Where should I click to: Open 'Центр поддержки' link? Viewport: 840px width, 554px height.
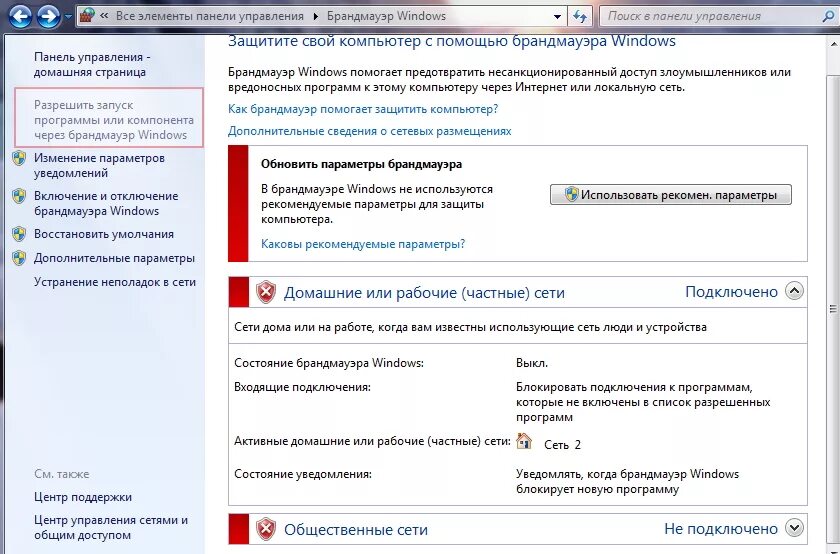tap(82, 497)
